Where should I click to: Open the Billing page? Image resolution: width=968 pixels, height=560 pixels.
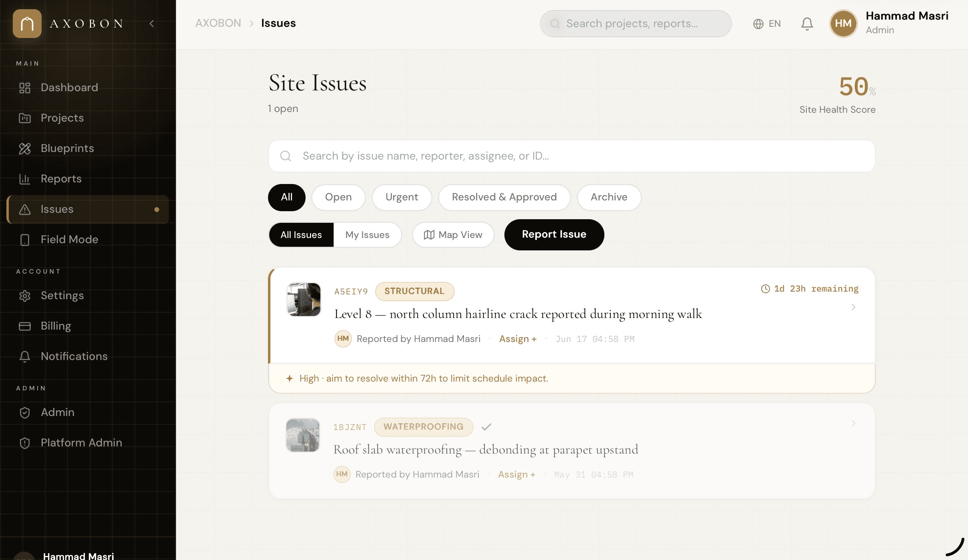[x=88, y=326]
